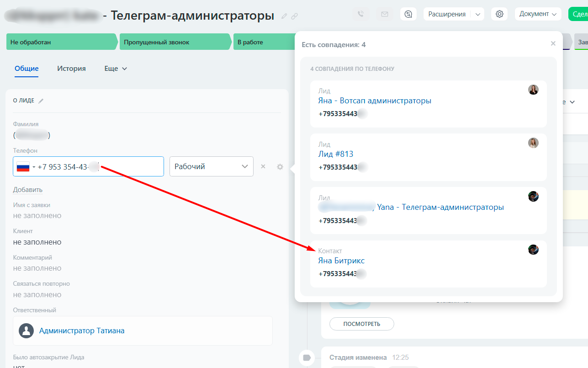Switch to the История tab

click(x=71, y=69)
